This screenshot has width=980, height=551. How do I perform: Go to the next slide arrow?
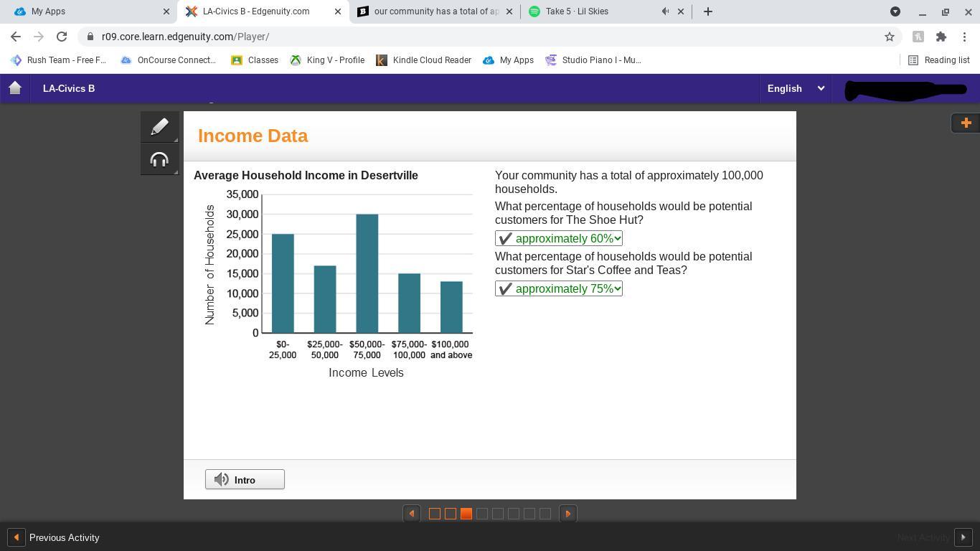(567, 514)
